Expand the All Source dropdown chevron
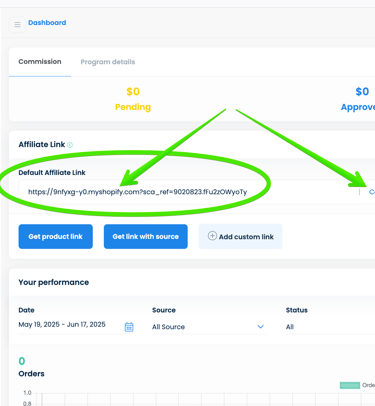Viewport: 375px width, 406px height. 261,327
